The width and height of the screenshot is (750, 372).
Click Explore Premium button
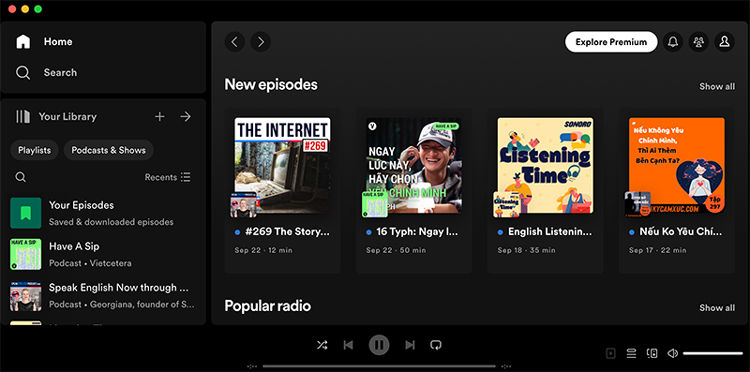[x=611, y=42]
